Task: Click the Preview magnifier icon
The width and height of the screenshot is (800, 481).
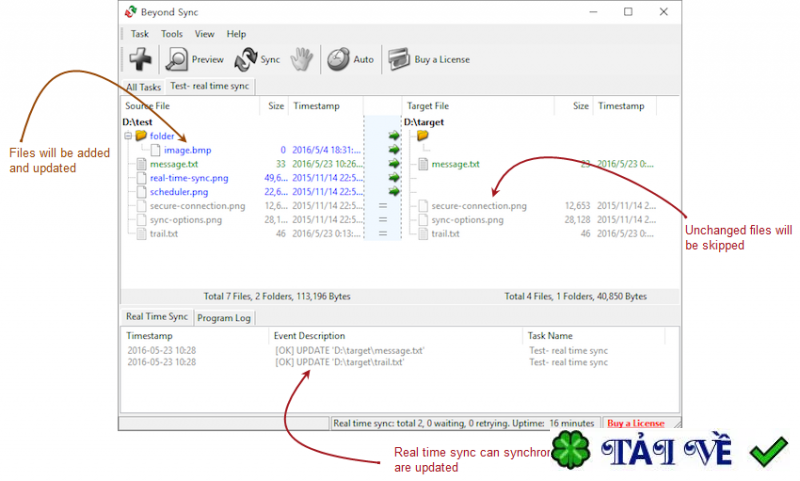Action: (x=177, y=59)
